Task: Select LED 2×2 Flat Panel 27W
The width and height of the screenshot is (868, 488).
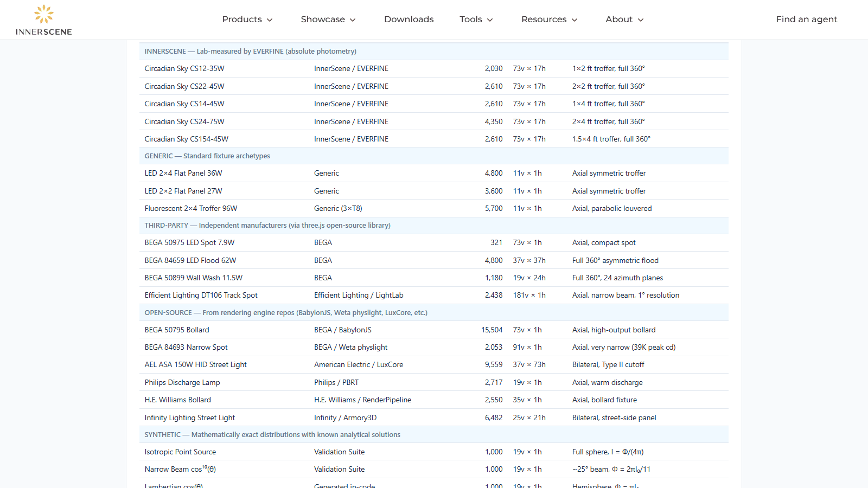Action: (x=183, y=191)
